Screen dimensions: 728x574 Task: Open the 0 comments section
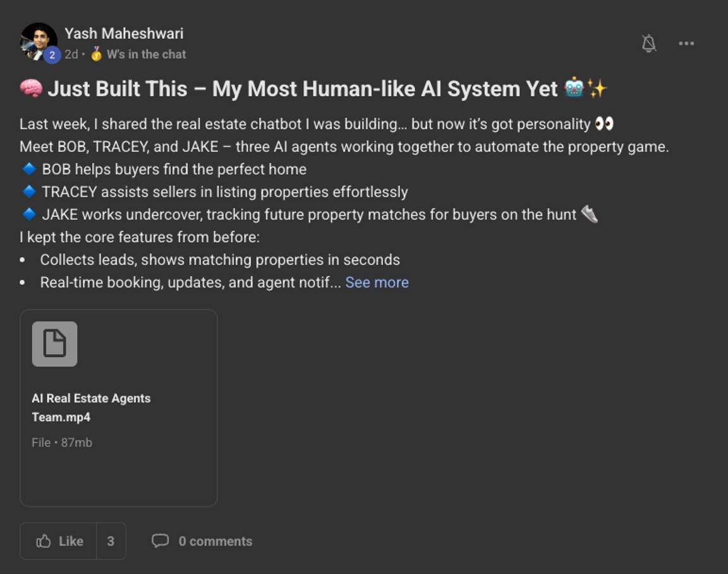tap(215, 541)
